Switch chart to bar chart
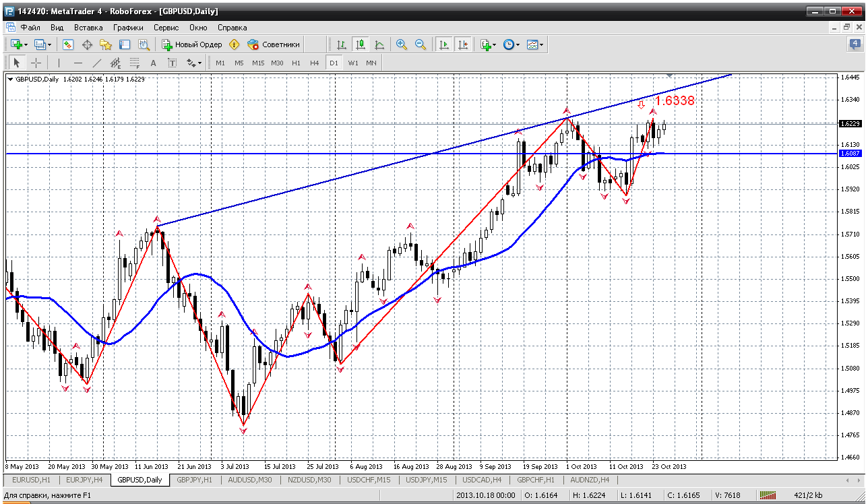Screen dimensions: 868x504 click(x=342, y=44)
